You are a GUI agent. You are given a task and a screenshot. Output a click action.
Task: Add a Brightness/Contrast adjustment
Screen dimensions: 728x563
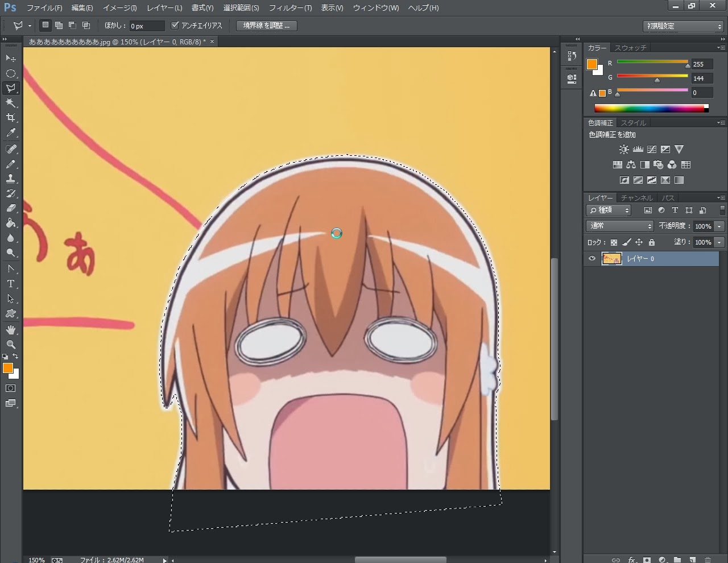click(x=624, y=150)
